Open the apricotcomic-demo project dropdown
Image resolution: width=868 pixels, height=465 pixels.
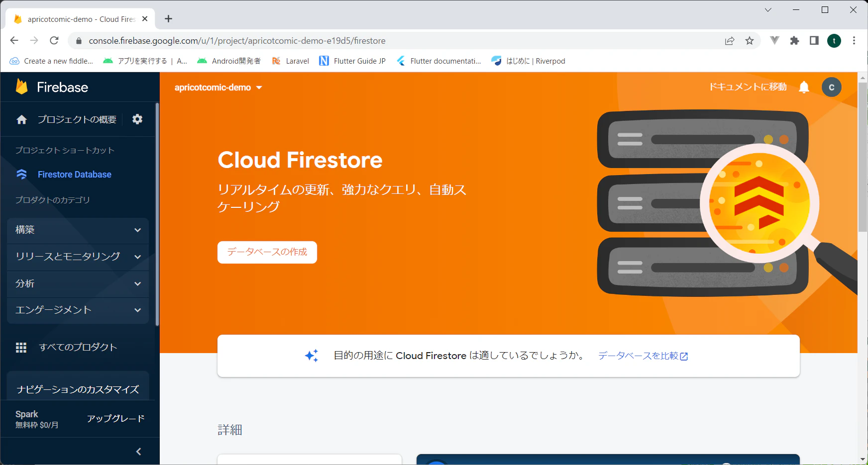click(x=218, y=88)
